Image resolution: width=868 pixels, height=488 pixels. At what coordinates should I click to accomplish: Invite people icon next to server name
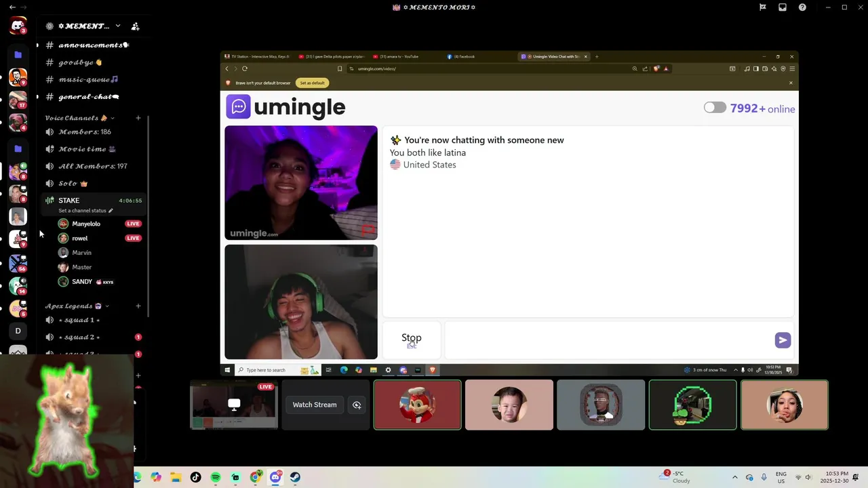pyautogui.click(x=135, y=26)
